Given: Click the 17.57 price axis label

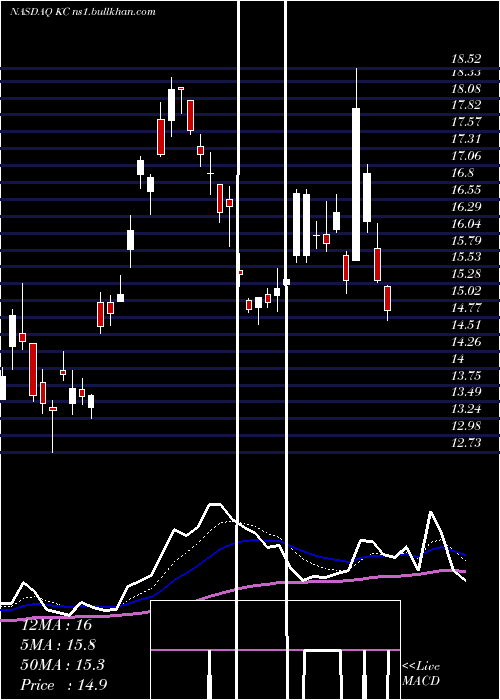Looking at the screenshot, I should click(x=466, y=122).
